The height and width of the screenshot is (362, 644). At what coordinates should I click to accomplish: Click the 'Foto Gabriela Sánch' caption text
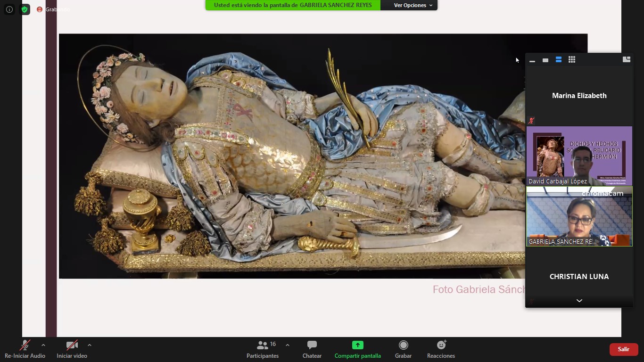click(x=479, y=289)
